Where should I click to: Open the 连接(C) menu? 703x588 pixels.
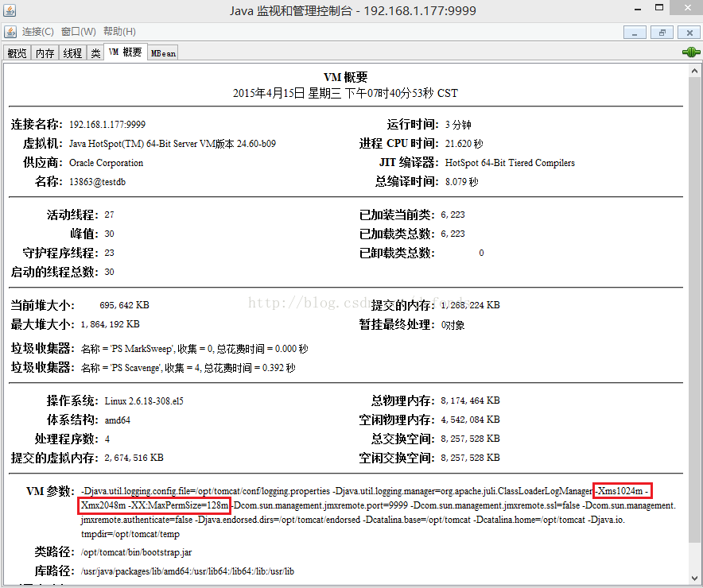point(37,32)
